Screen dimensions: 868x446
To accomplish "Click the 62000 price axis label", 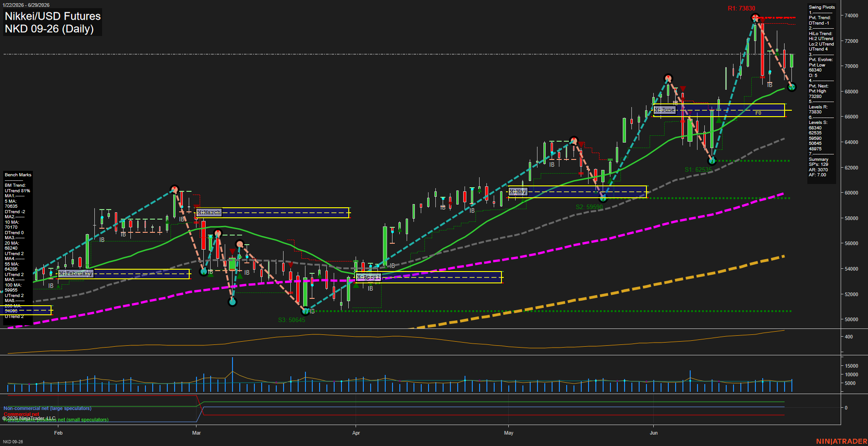I will coord(852,168).
